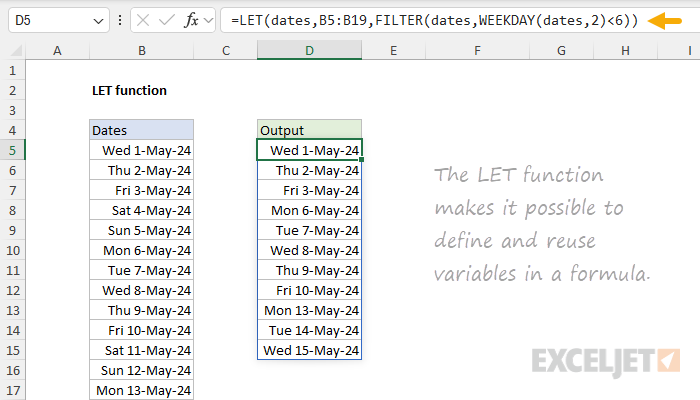Click 'Wed 8-May-24' in Dates column
Screen dimensions: 700x400
click(x=142, y=290)
